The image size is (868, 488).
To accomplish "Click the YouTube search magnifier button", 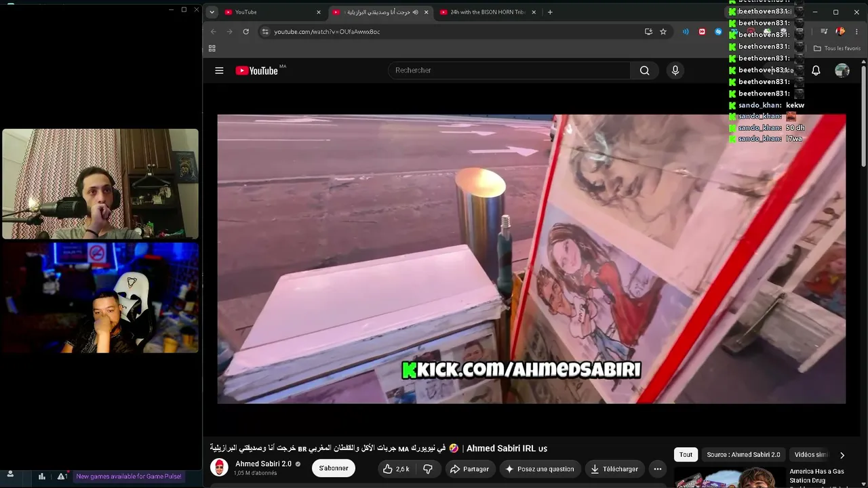I will pos(644,70).
